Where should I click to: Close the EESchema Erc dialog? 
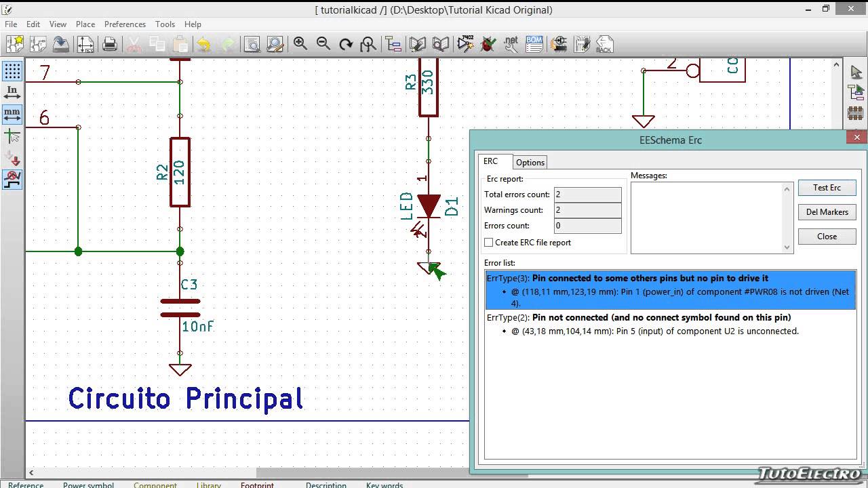pos(856,137)
